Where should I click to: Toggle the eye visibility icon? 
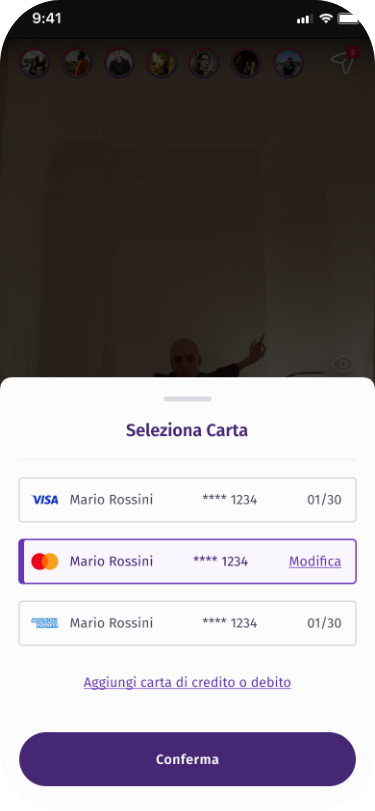(x=342, y=364)
